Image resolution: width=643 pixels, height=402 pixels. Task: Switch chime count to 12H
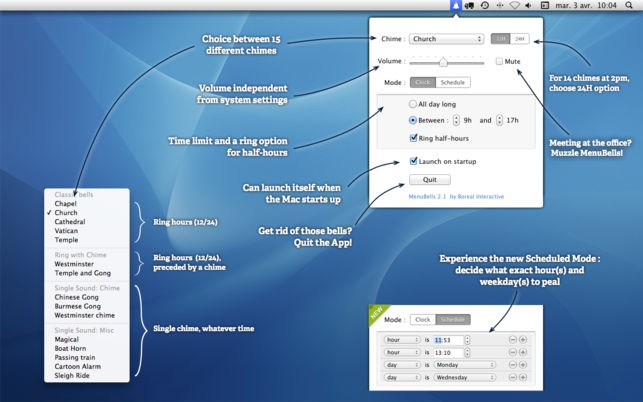[x=500, y=39]
